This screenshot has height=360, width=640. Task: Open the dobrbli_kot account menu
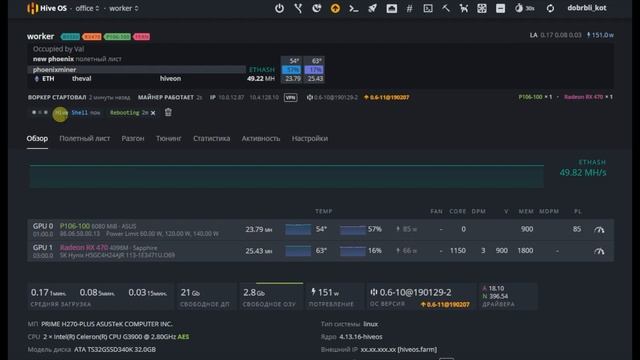pyautogui.click(x=587, y=8)
